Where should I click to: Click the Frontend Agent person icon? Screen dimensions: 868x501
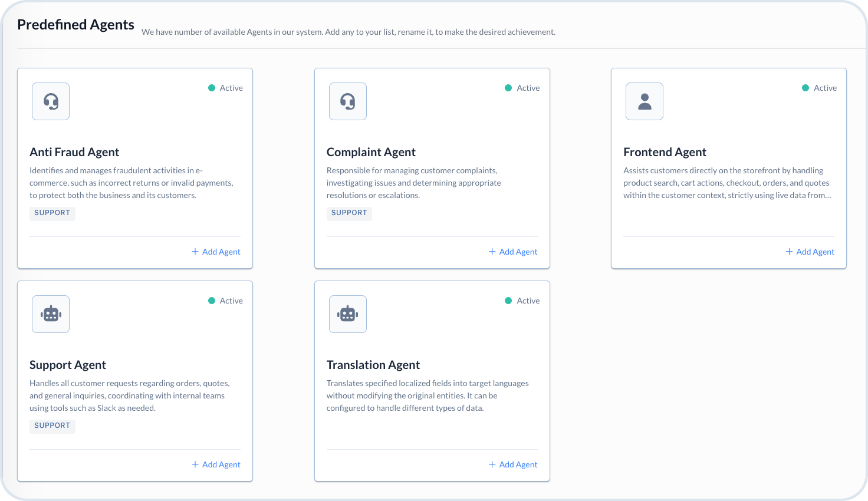(645, 101)
